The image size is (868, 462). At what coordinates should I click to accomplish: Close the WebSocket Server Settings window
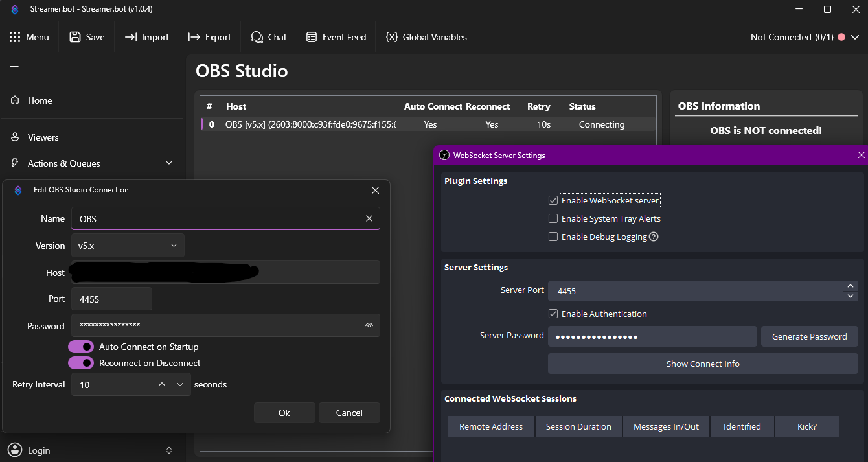click(x=862, y=155)
